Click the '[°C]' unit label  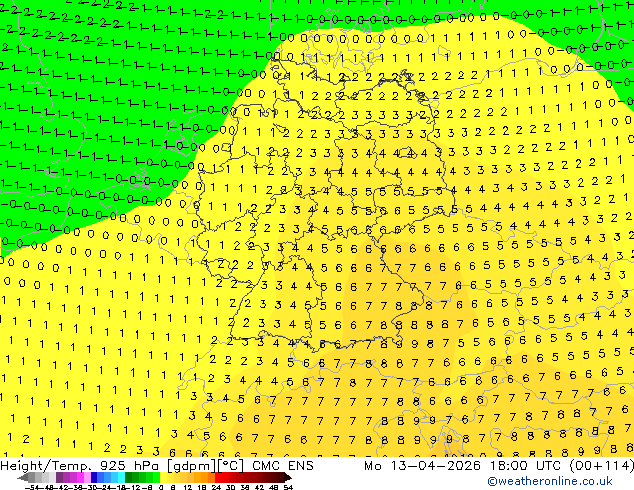click(230, 466)
